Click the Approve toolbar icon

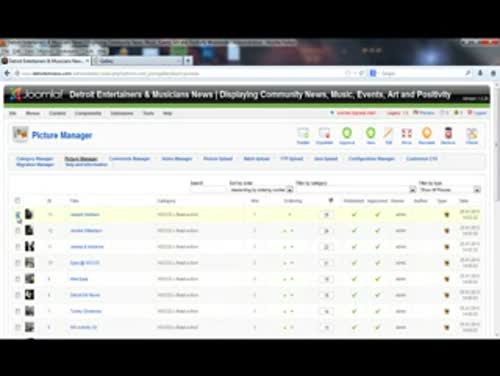[347, 136]
